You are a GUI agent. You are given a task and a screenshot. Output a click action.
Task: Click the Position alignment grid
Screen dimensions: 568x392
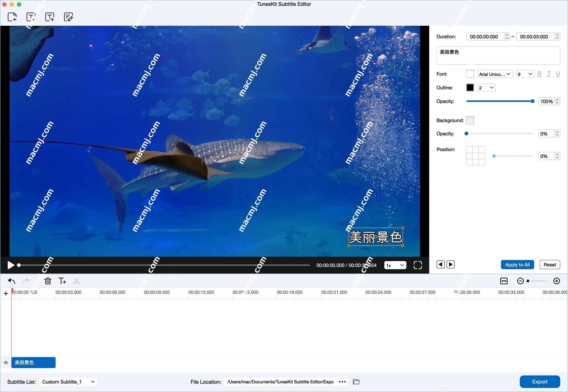click(x=475, y=156)
